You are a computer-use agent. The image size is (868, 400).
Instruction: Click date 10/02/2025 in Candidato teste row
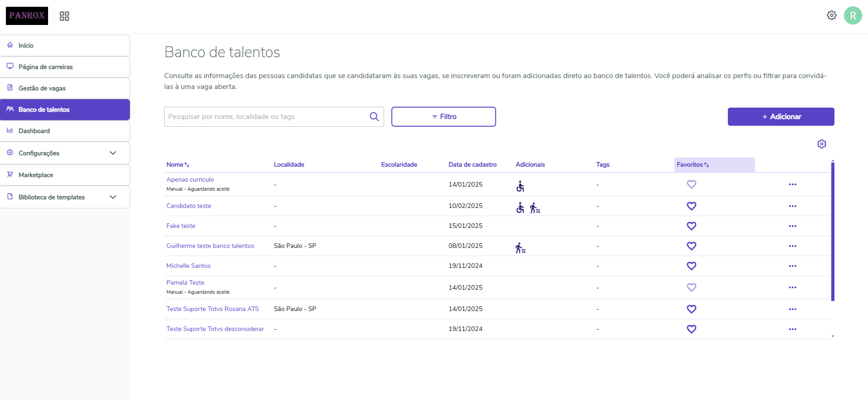pyautogui.click(x=466, y=206)
